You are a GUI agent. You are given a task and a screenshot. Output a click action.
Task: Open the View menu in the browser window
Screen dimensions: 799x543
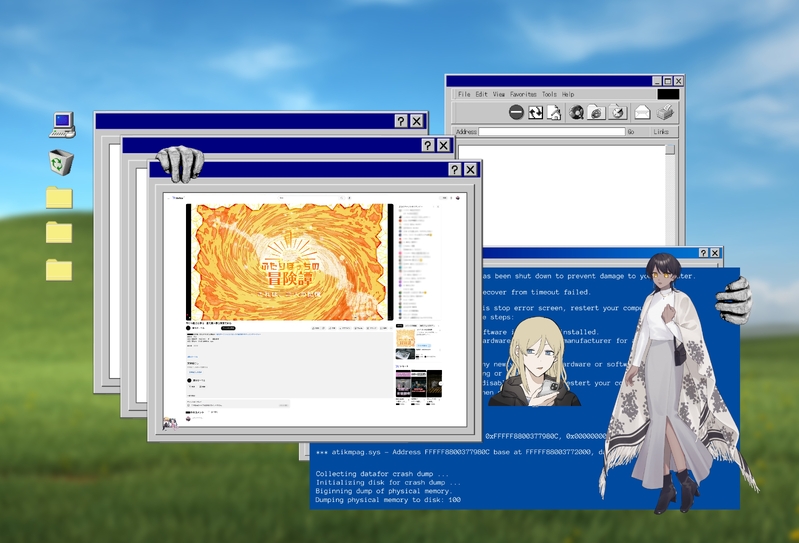coord(499,94)
